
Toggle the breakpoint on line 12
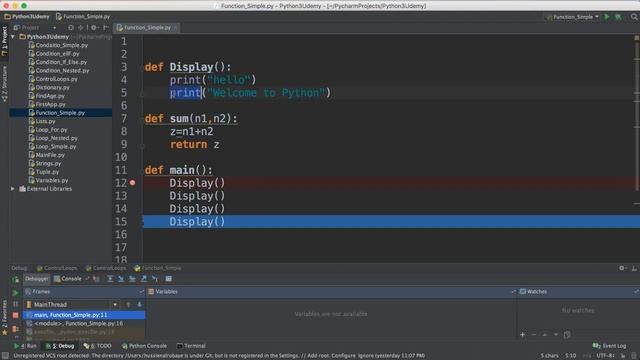point(132,183)
